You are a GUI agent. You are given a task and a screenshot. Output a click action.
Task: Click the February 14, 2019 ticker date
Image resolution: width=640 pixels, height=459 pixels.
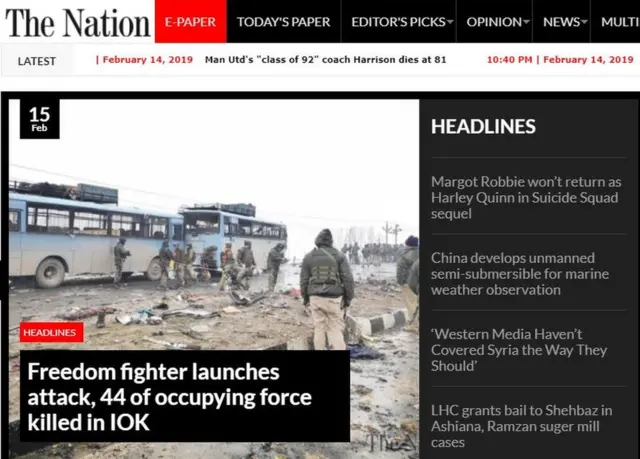tap(147, 60)
